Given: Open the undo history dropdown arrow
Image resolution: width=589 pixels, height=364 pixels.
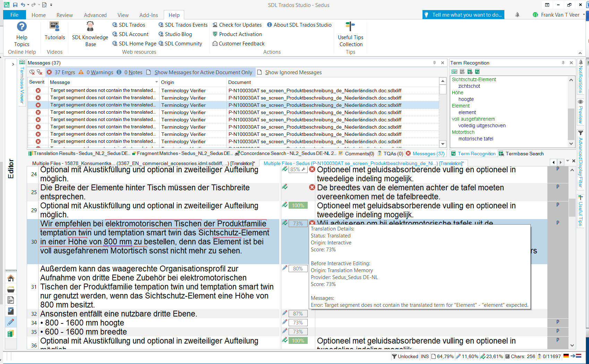Looking at the screenshot, I should (x=28, y=5).
